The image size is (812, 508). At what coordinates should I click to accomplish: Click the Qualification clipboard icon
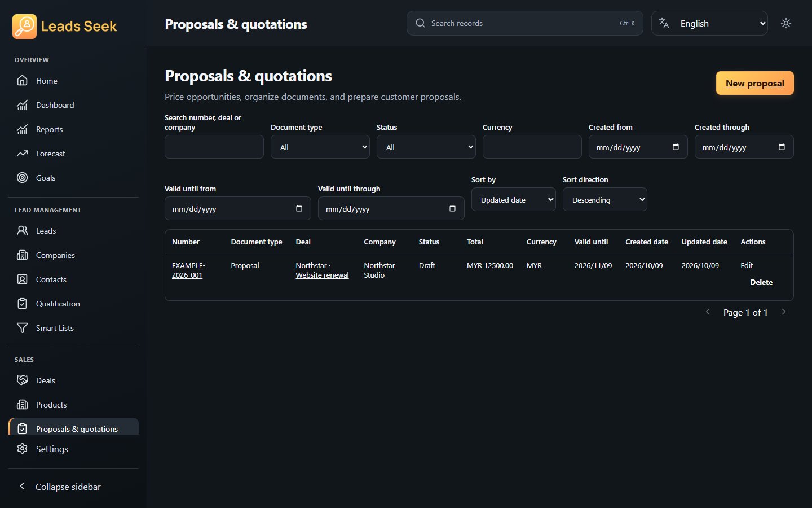[x=22, y=304]
